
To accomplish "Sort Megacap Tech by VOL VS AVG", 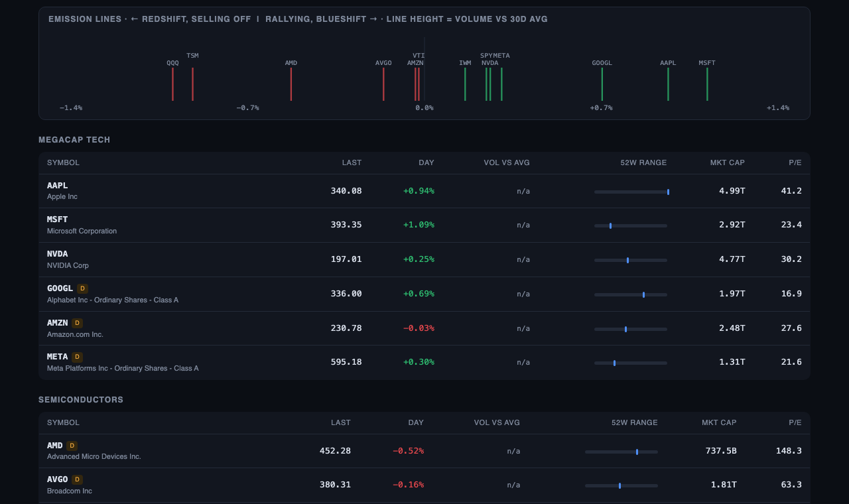I will 507,162.
